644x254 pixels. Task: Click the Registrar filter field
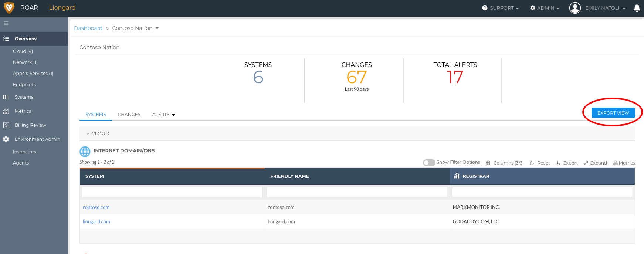pyautogui.click(x=542, y=192)
